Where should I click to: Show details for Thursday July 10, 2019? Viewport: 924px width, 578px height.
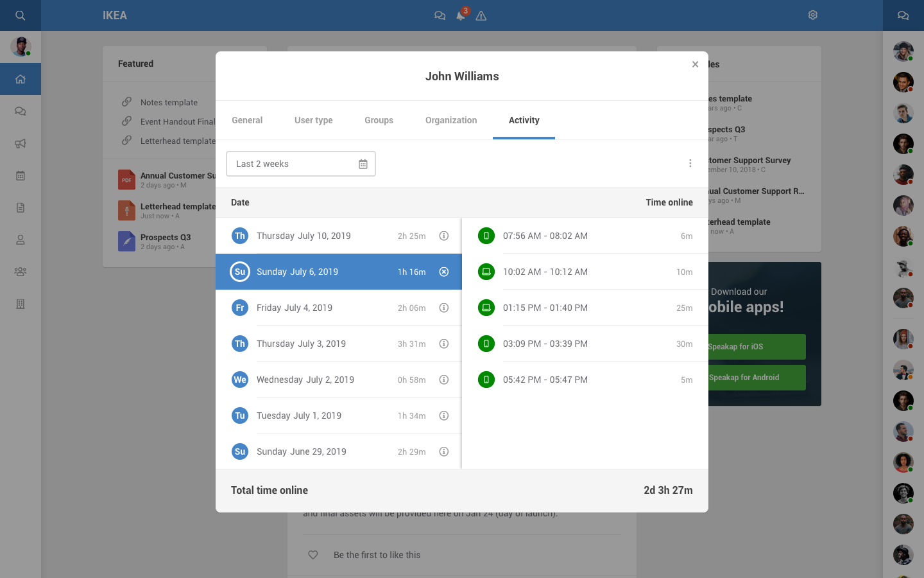[x=444, y=236]
